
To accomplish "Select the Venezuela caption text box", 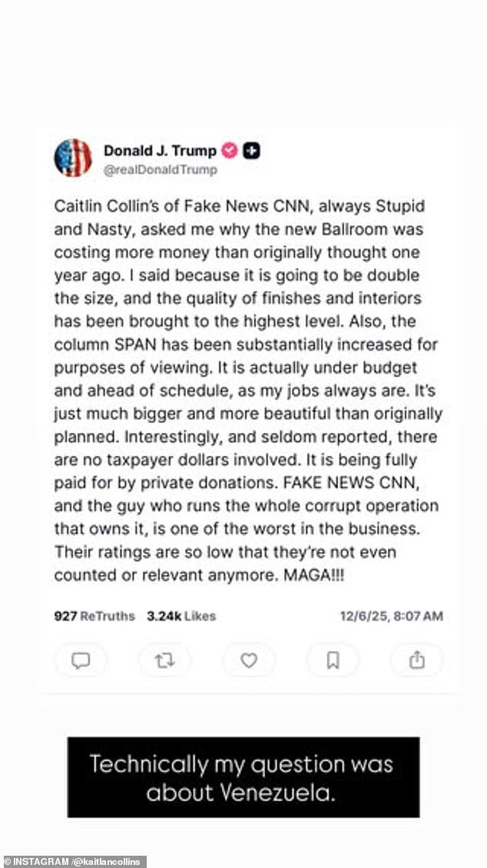I will coord(243,778).
